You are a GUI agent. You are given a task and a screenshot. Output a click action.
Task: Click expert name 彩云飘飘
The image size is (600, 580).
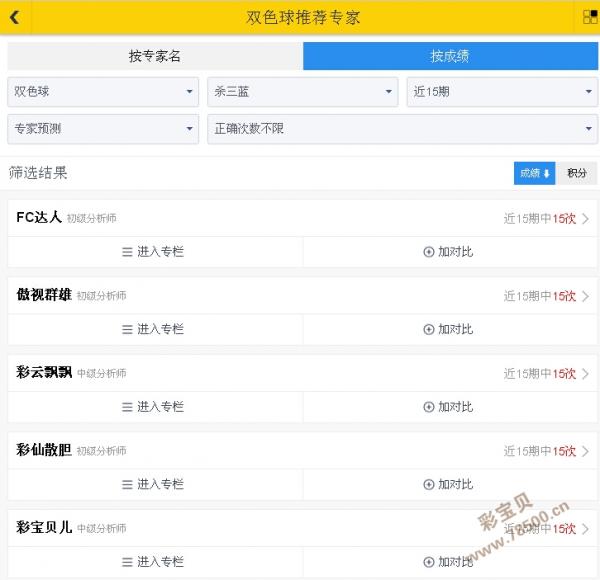[44, 372]
